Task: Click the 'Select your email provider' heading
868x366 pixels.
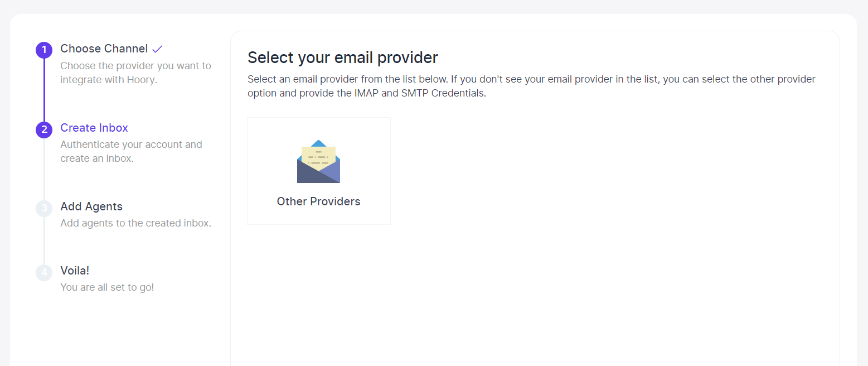Action: pyautogui.click(x=343, y=57)
